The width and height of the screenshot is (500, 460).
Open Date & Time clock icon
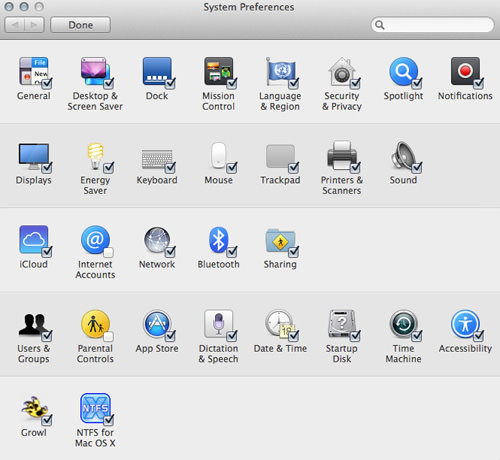279,323
